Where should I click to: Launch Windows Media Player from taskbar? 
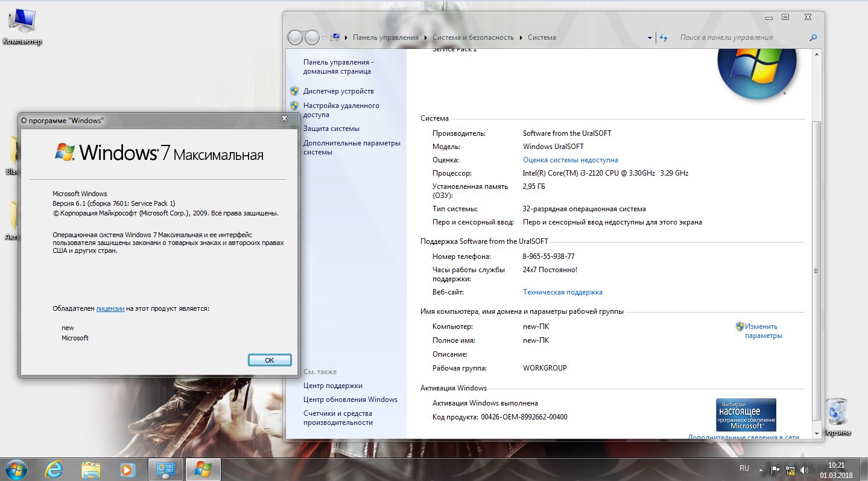127,470
